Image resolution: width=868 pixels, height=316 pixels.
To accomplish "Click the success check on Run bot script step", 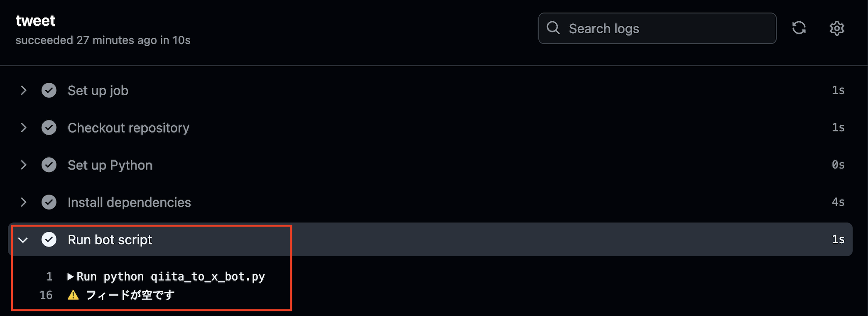I will point(49,239).
